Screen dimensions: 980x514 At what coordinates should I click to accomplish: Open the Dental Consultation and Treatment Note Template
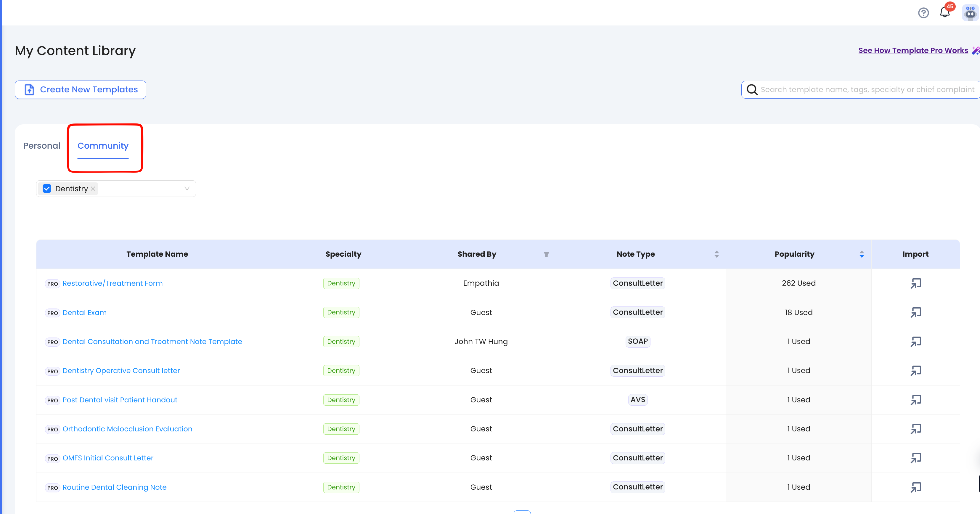coord(152,342)
